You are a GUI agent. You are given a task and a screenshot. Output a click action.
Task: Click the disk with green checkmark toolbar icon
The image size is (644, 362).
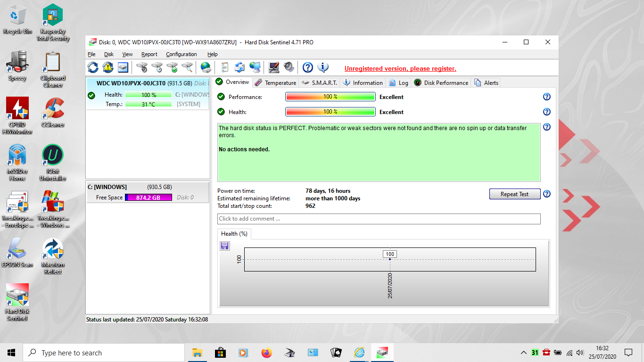point(172,67)
